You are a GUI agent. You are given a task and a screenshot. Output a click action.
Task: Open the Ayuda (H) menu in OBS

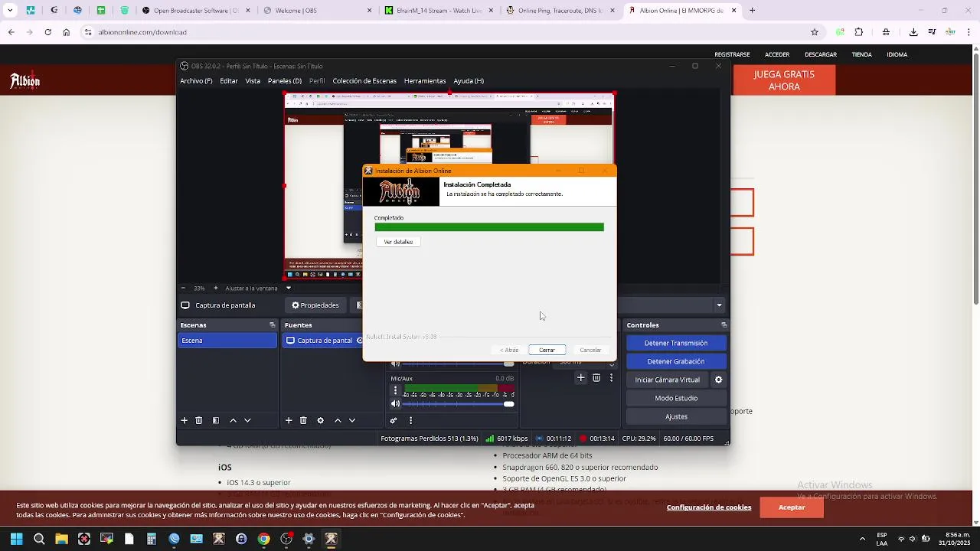469,81
